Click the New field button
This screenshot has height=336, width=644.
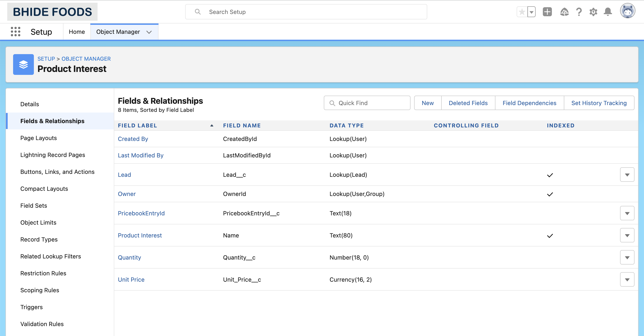pos(427,103)
